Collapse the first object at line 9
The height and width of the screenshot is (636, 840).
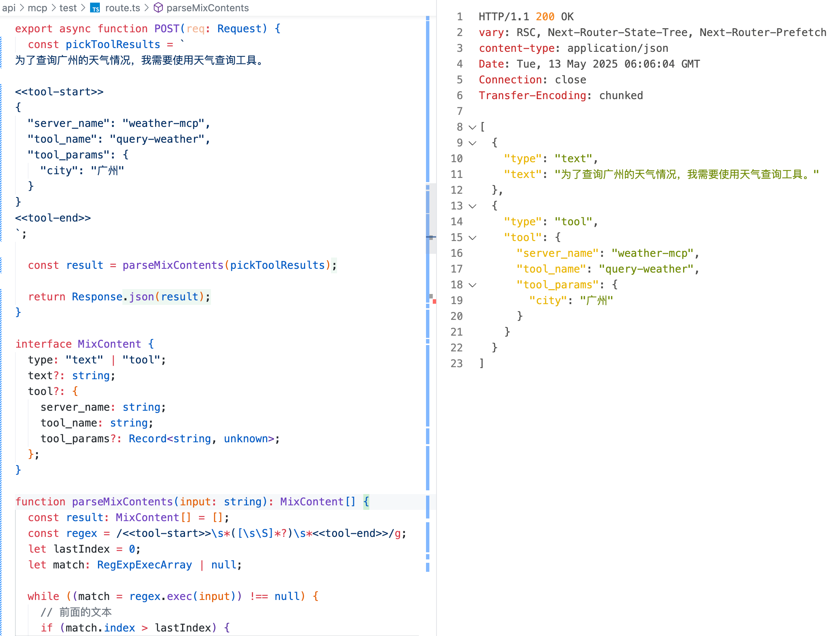(472, 143)
